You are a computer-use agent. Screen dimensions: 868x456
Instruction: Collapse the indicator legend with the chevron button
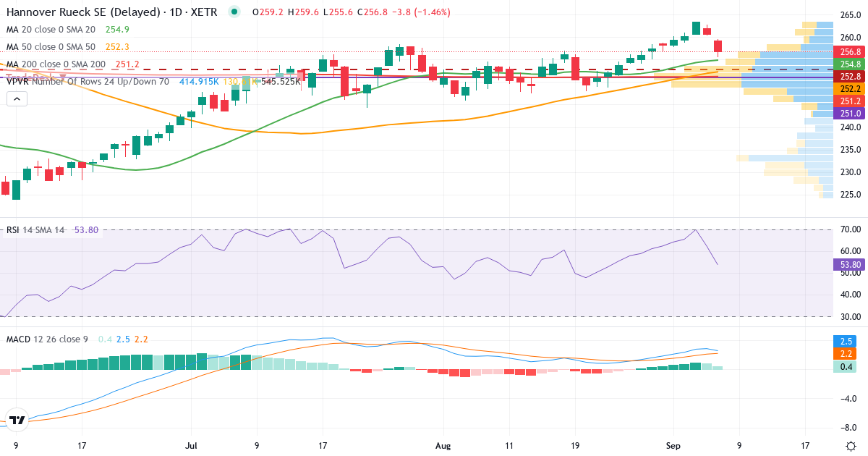pos(16,98)
